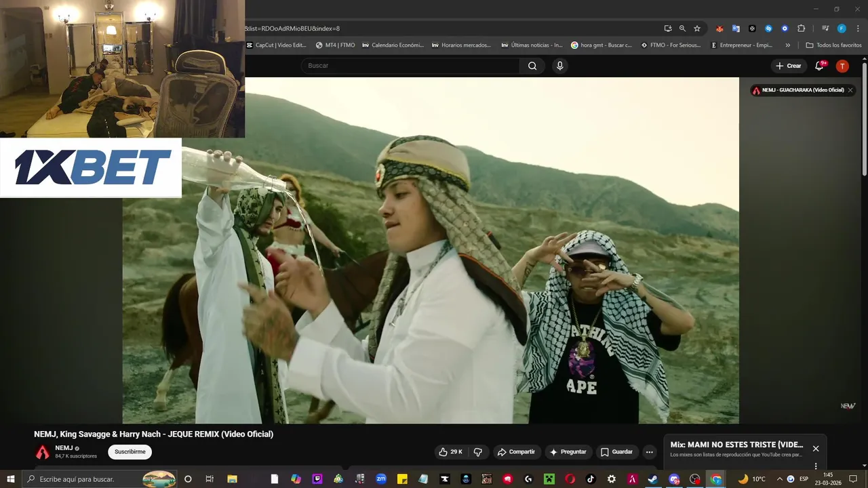
Task: Open the Zoom taskbar icon
Action: (x=381, y=479)
